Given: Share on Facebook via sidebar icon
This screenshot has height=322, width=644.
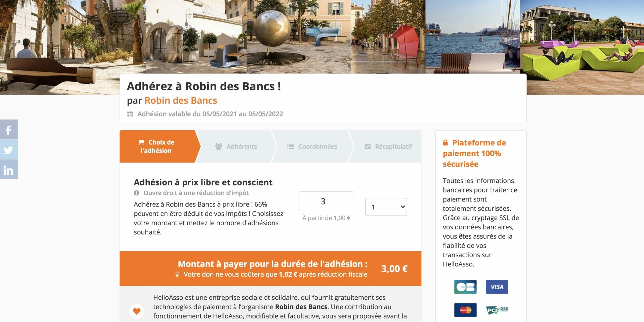Looking at the screenshot, I should 9,129.
